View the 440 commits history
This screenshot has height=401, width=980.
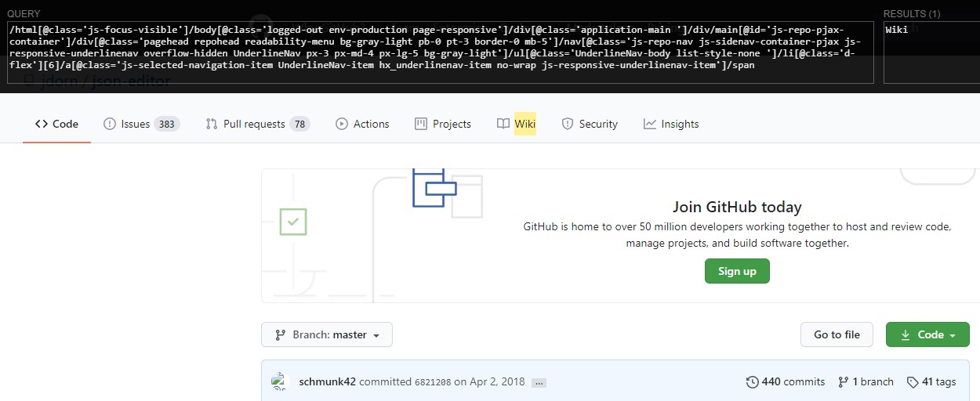tap(786, 381)
